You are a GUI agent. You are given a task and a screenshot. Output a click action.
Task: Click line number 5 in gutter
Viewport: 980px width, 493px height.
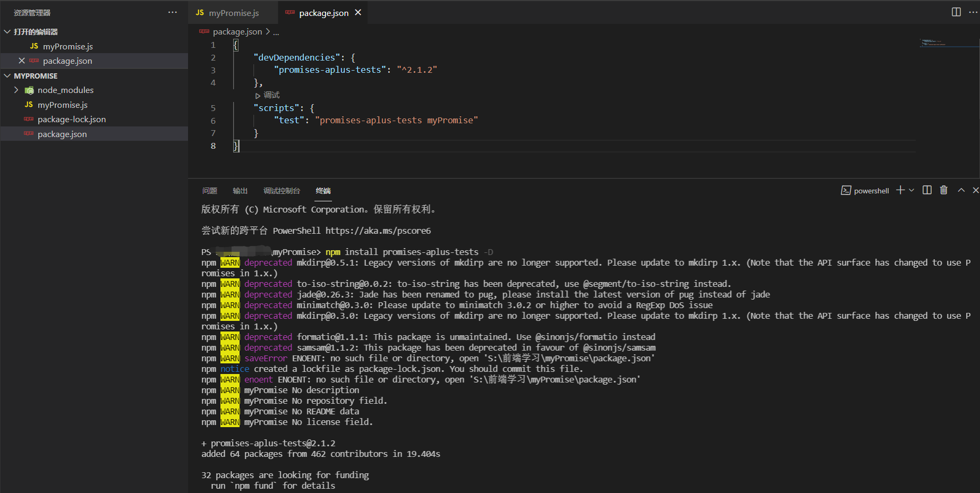(213, 108)
